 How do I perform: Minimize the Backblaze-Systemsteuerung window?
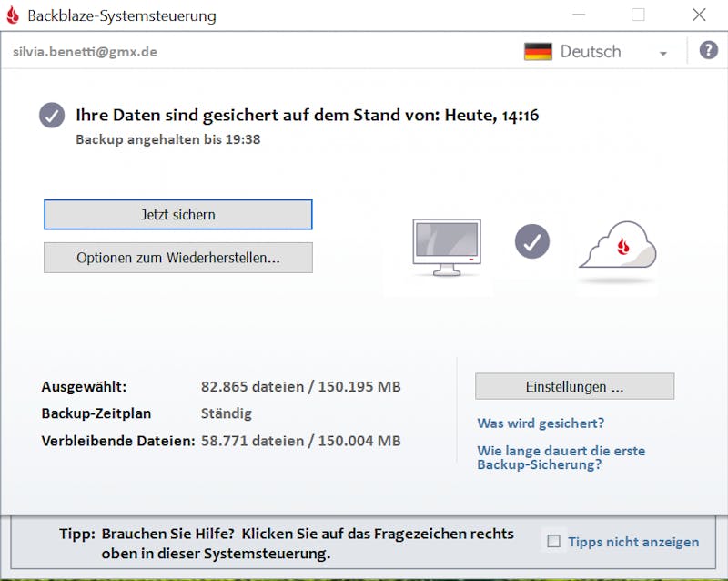coord(579,15)
